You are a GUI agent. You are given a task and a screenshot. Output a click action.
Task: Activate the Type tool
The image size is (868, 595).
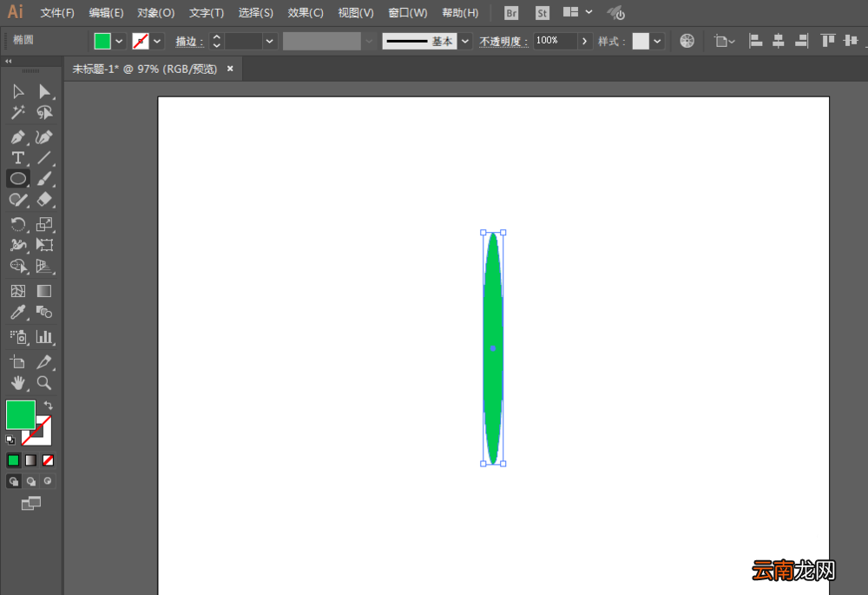point(17,158)
